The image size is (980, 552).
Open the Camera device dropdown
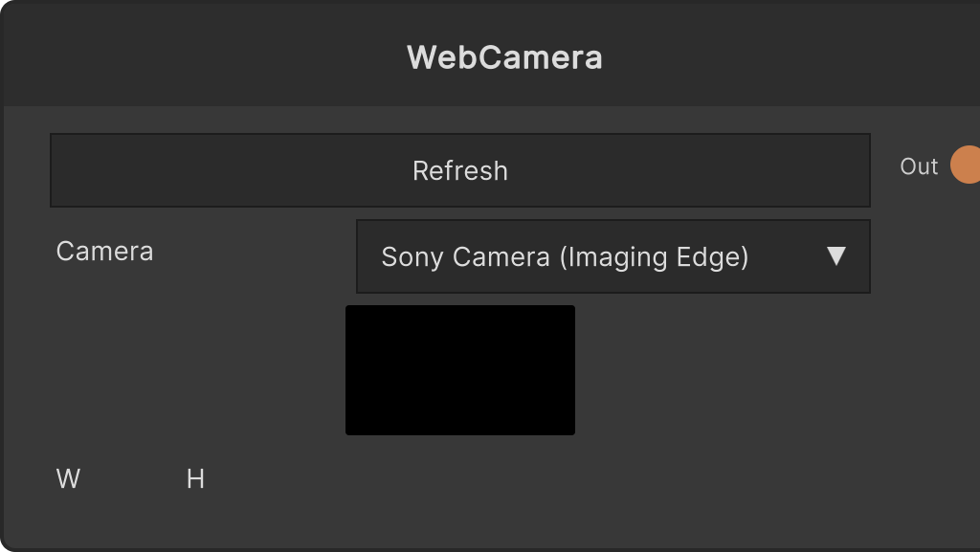[x=613, y=256]
